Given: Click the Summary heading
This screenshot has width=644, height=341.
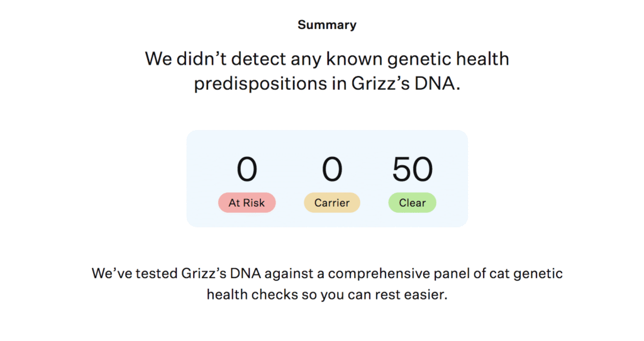Looking at the screenshot, I should [x=327, y=25].
